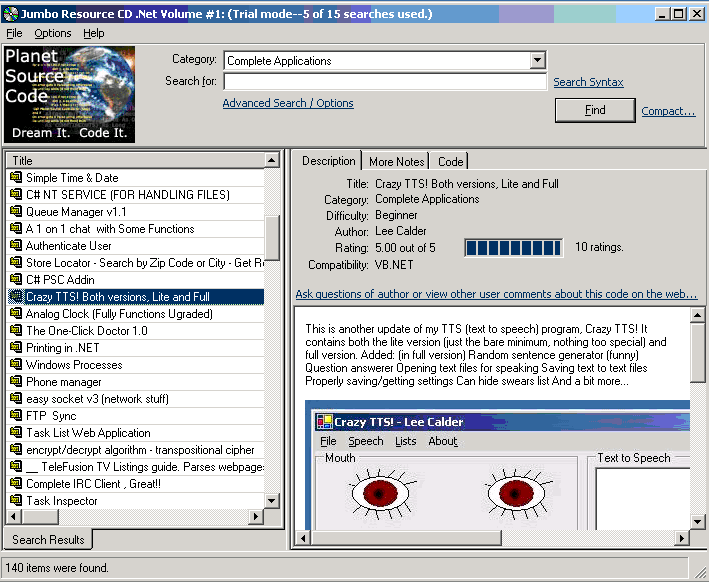709x582 pixels.
Task: Click the code icon beside Simple Time & Date
Action: coord(16,177)
